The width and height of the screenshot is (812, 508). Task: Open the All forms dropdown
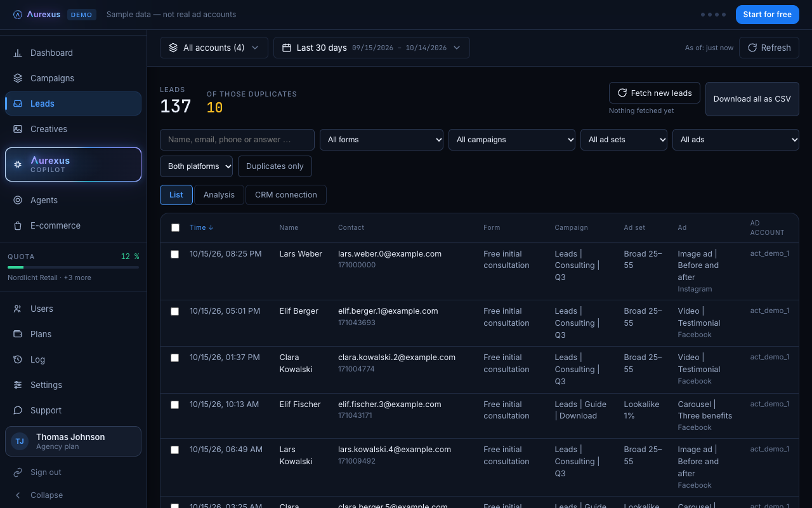[381, 140]
